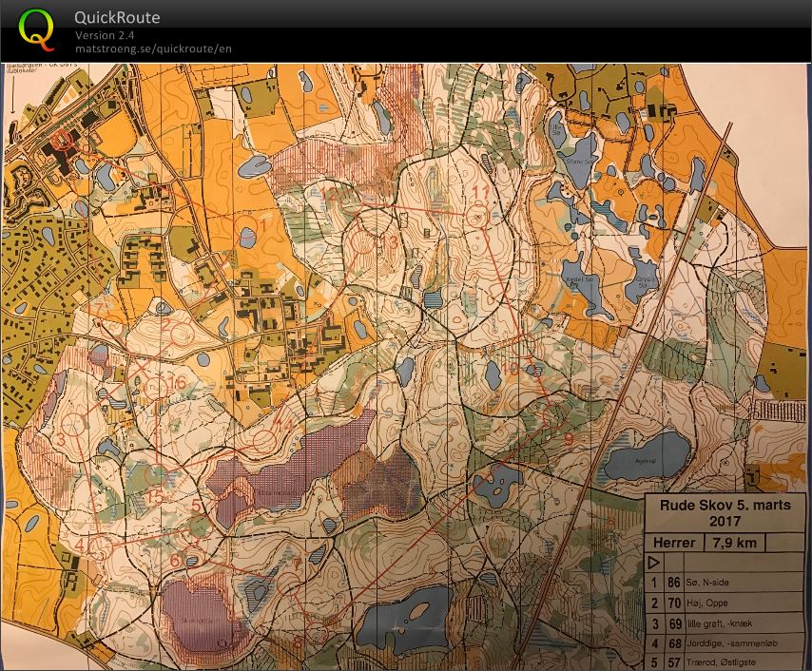Image resolution: width=812 pixels, height=671 pixels.
Task: Click the red "12" control label on the map
Action: click(x=329, y=194)
